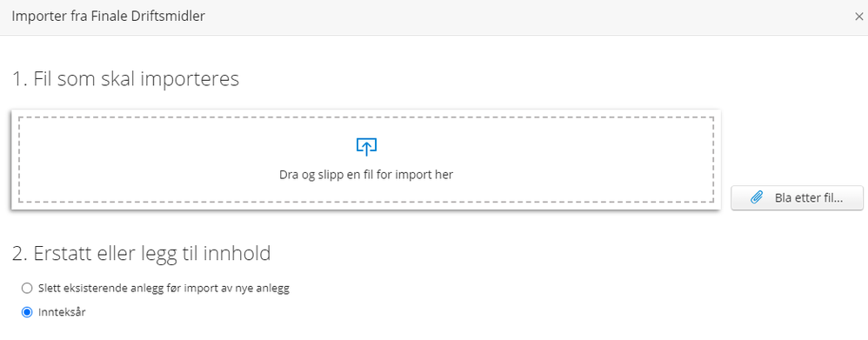Click the 'Bla etter fil...' button

click(x=798, y=197)
